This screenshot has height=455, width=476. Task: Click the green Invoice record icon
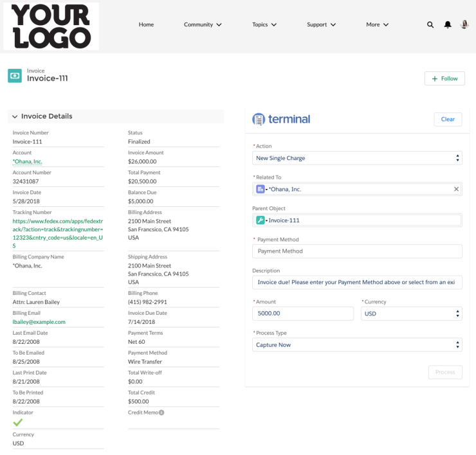click(x=15, y=76)
